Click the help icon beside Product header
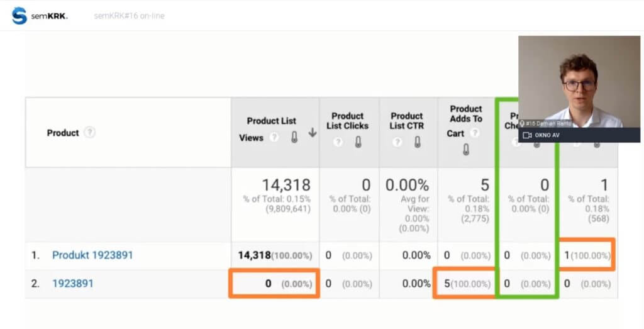This screenshot has height=329, width=644. point(90,133)
